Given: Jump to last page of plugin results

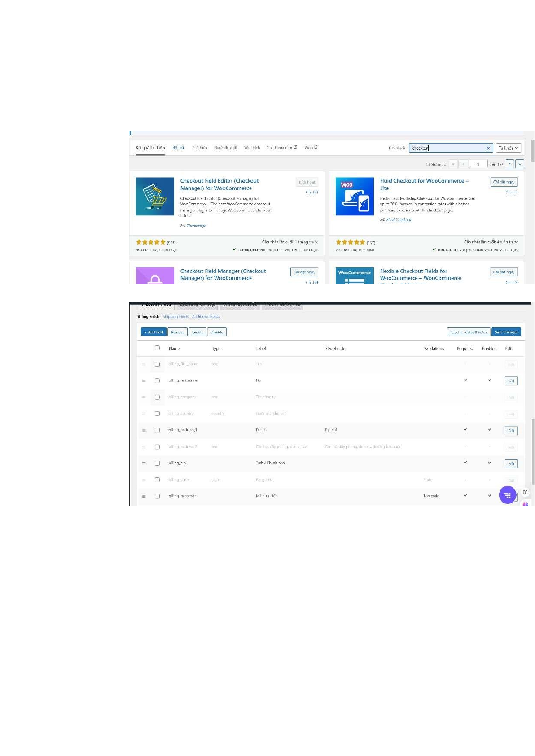Looking at the screenshot, I should 520,164.
